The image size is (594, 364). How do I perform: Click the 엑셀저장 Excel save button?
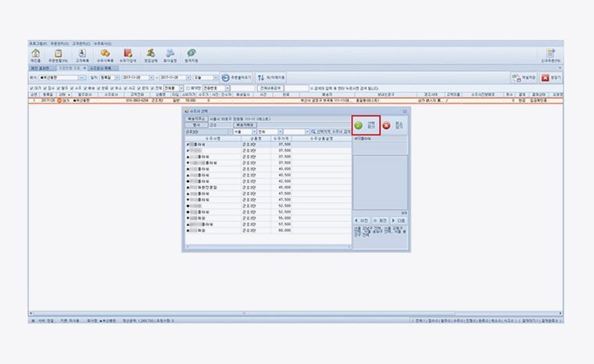click(522, 77)
